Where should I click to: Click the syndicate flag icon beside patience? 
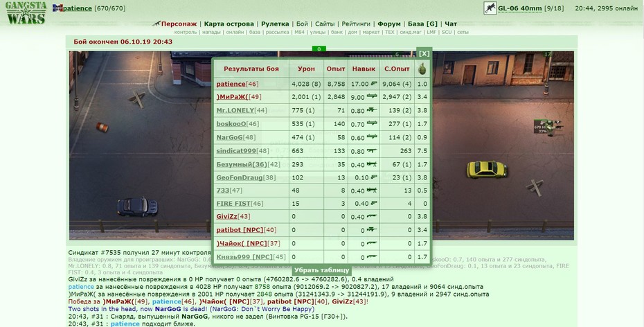pos(58,8)
